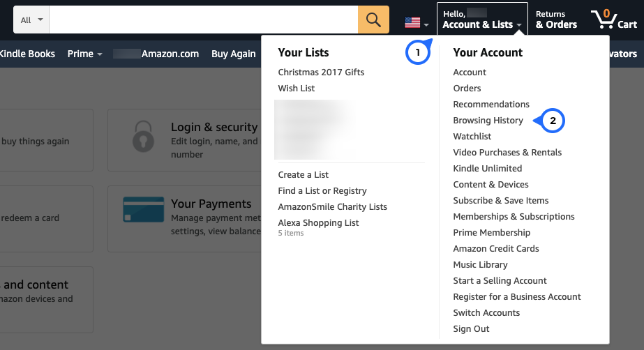Open Alexa Shopping List
The image size is (644, 350).
[x=318, y=223]
